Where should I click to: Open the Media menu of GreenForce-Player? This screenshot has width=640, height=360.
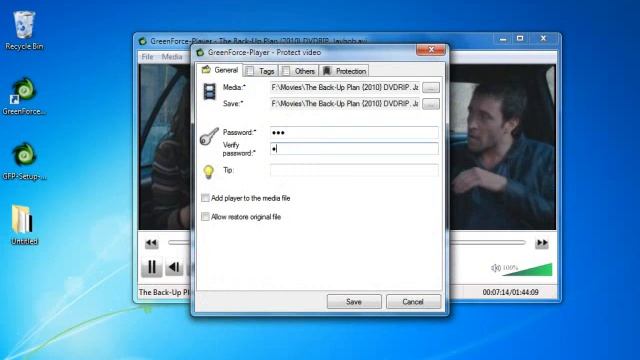(x=172, y=57)
